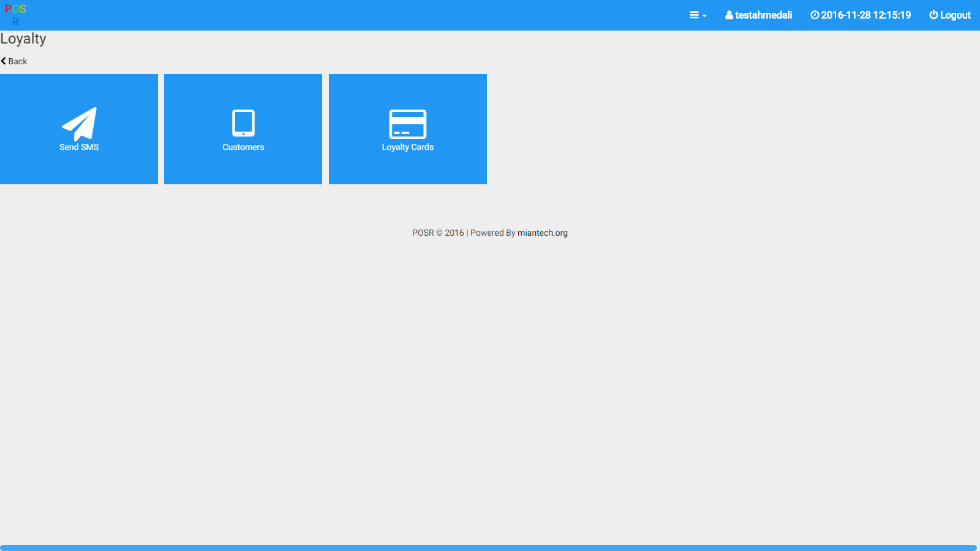Viewport: 980px width, 551px height.
Task: Click the left chevron beside Back
Action: [4, 61]
